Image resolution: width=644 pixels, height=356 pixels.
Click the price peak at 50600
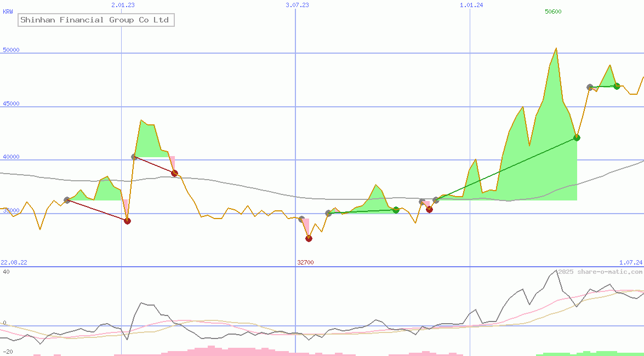[x=556, y=48]
